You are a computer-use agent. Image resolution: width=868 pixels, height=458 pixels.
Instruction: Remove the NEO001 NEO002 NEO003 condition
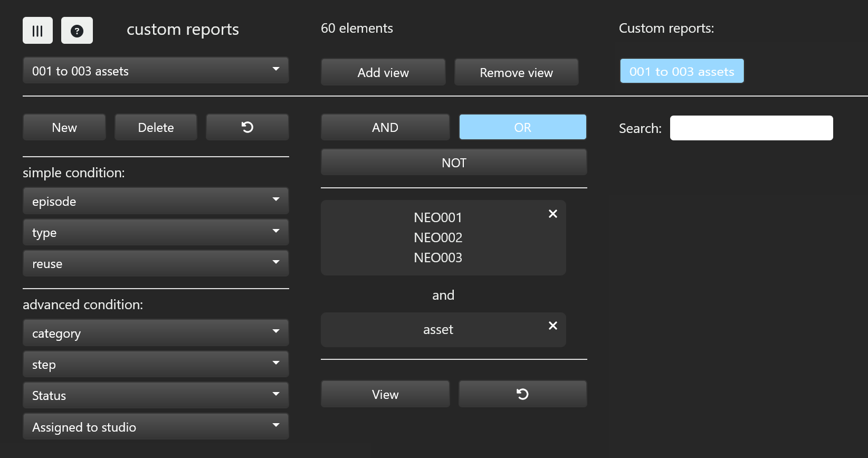pos(552,214)
